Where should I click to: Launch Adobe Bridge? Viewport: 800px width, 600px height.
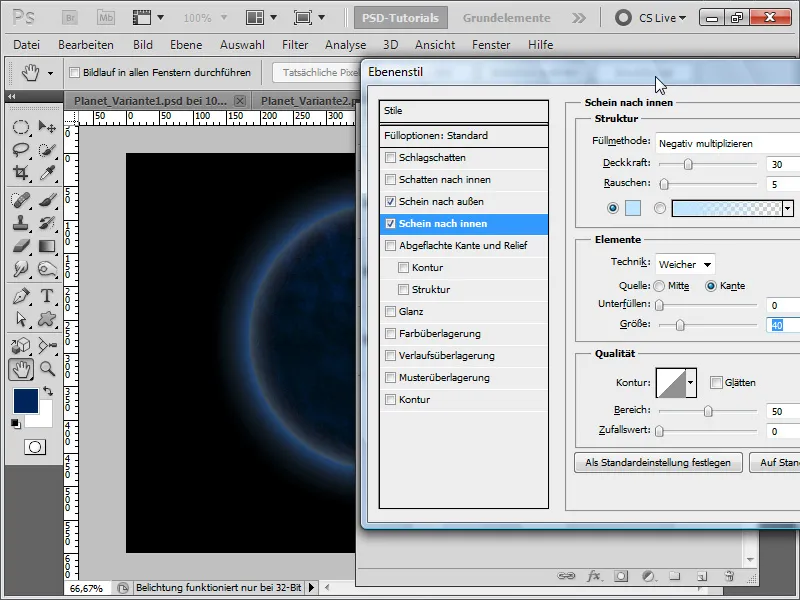(x=70, y=18)
